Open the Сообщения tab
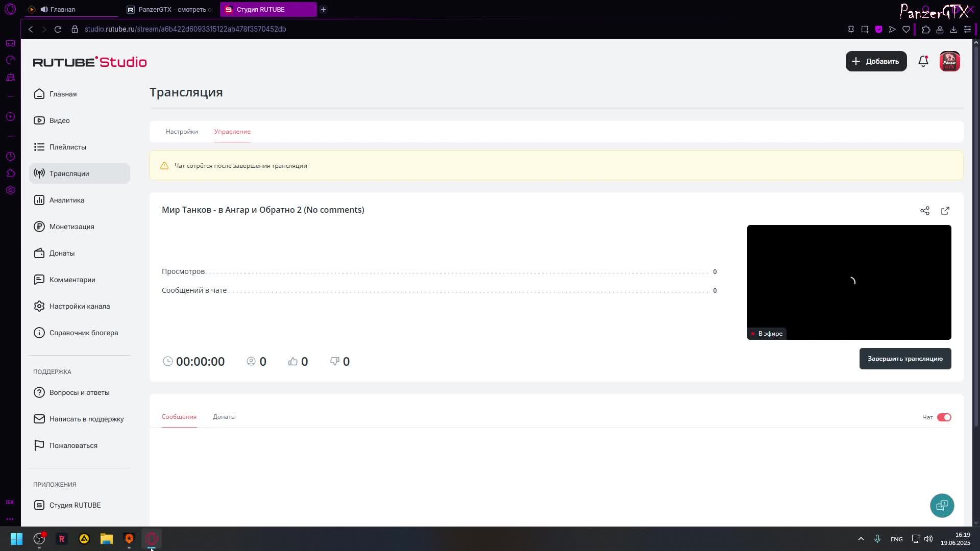980x551 pixels. [179, 417]
